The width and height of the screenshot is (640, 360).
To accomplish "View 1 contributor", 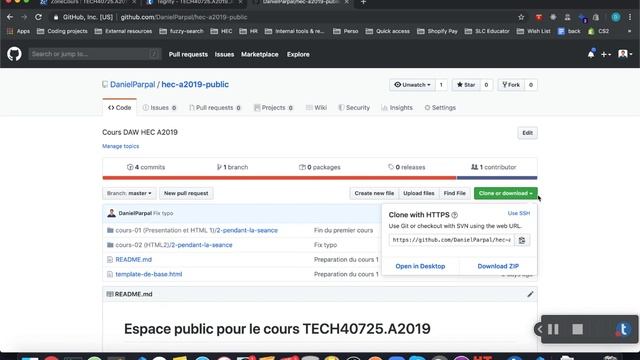I will click(x=493, y=167).
